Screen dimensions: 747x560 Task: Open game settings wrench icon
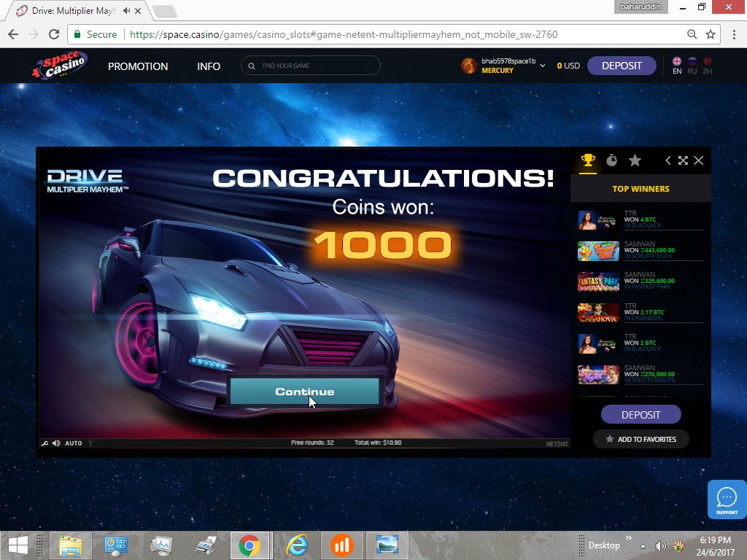point(45,443)
